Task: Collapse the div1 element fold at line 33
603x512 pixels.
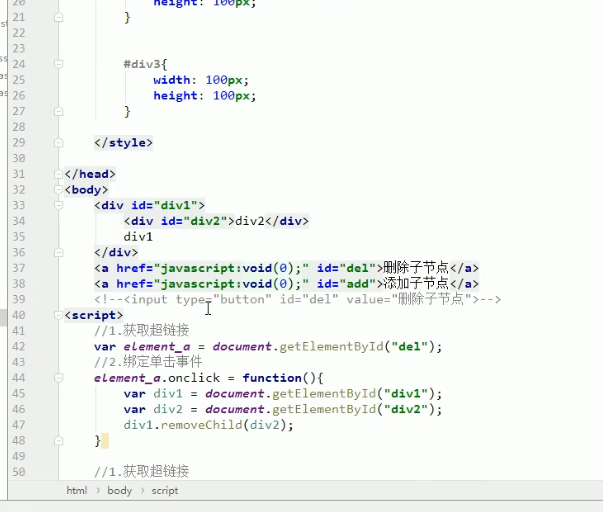Action: coord(58,205)
